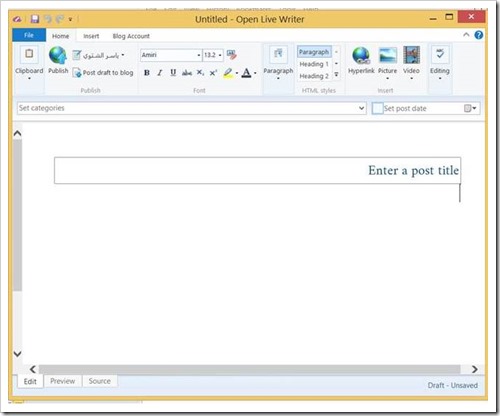Viewport: 500px width, 416px height.
Task: Select the Heading 1 style
Action: point(314,64)
